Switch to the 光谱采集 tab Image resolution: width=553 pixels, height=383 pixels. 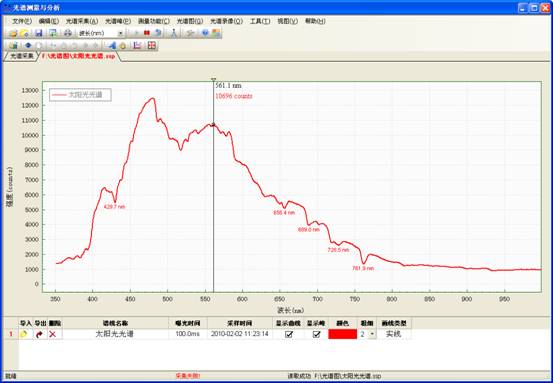pyautogui.click(x=22, y=56)
